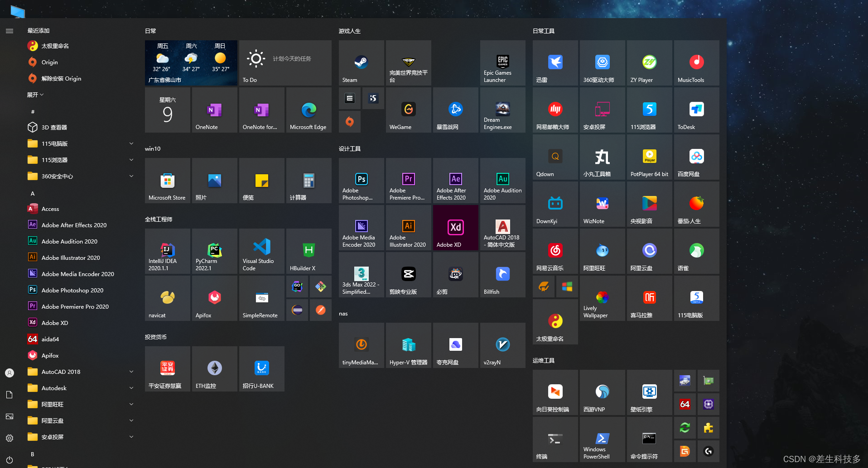The width and height of the screenshot is (868, 468).
Task: Open Documents shortcut in start sidebar
Action: click(10, 395)
